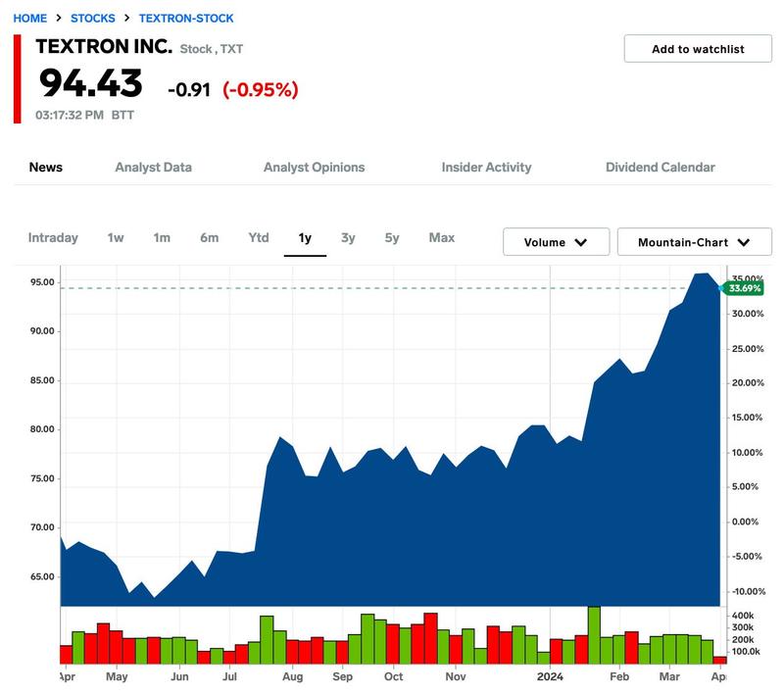Switch chart to 1m range
This screenshot has width=784, height=694.
click(x=162, y=237)
